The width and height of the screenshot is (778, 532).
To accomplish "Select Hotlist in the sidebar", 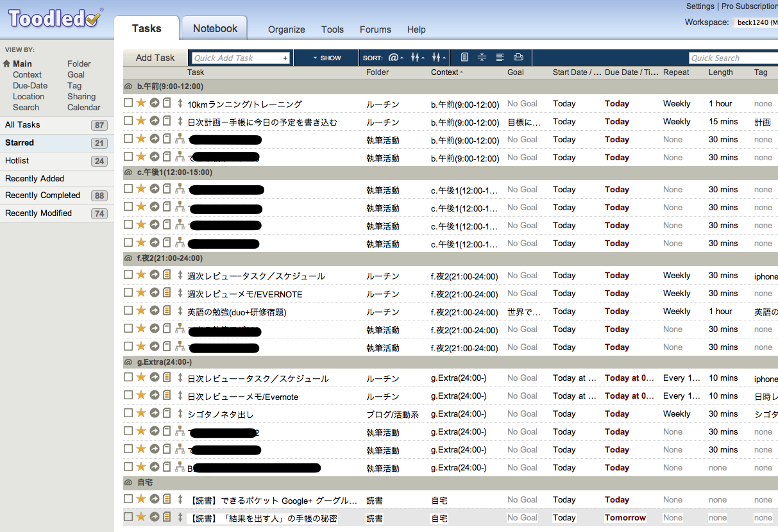I will (x=17, y=161).
